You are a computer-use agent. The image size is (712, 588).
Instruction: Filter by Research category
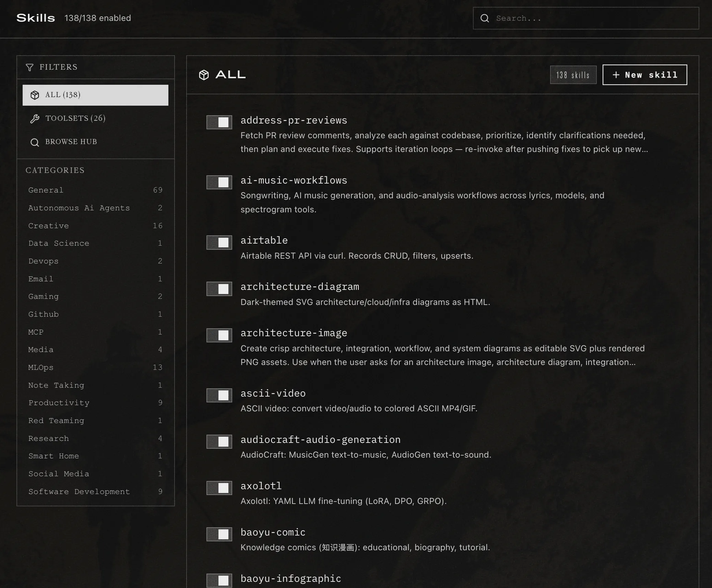click(95, 438)
